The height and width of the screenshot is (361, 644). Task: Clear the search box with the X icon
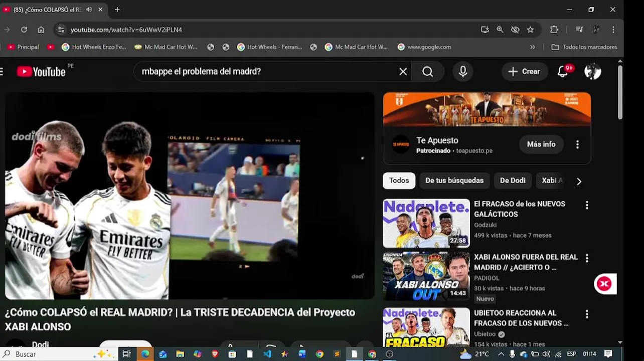403,72
